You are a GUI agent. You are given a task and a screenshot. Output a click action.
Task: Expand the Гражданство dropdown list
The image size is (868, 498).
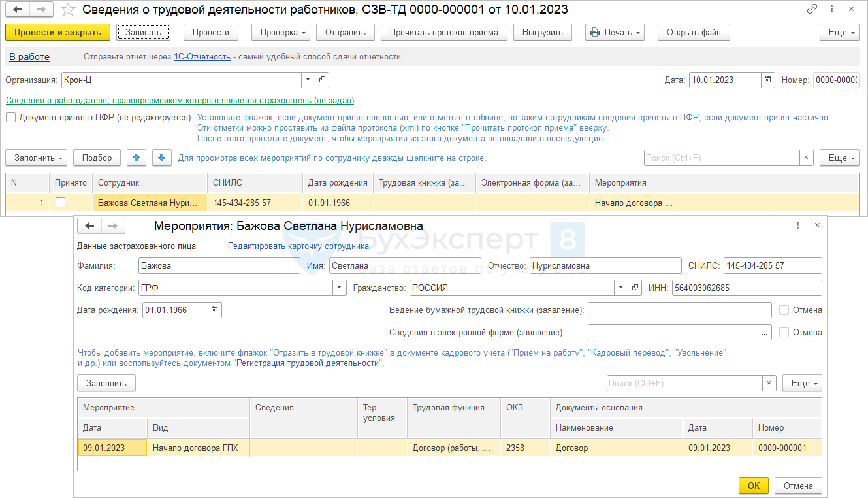(620, 288)
